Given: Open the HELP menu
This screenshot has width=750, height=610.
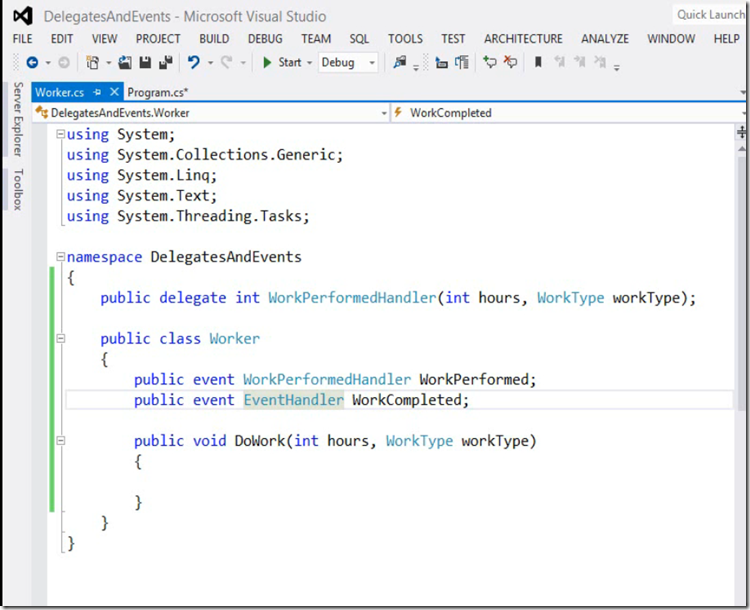Looking at the screenshot, I should pyautogui.click(x=727, y=39).
